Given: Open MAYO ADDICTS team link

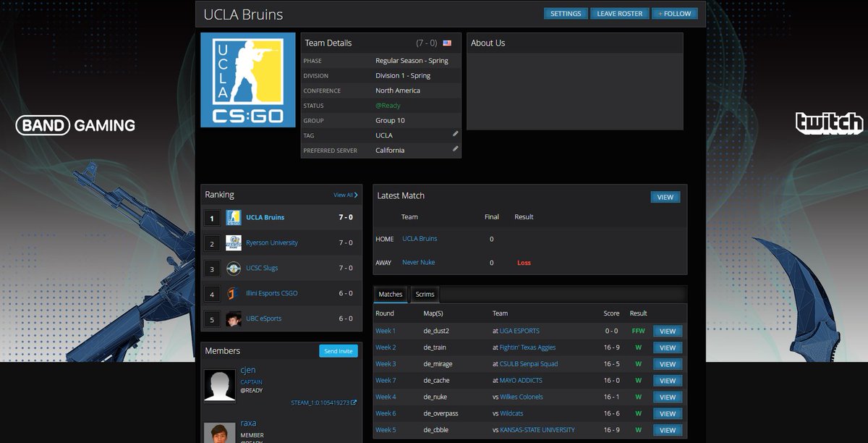Looking at the screenshot, I should [521, 381].
